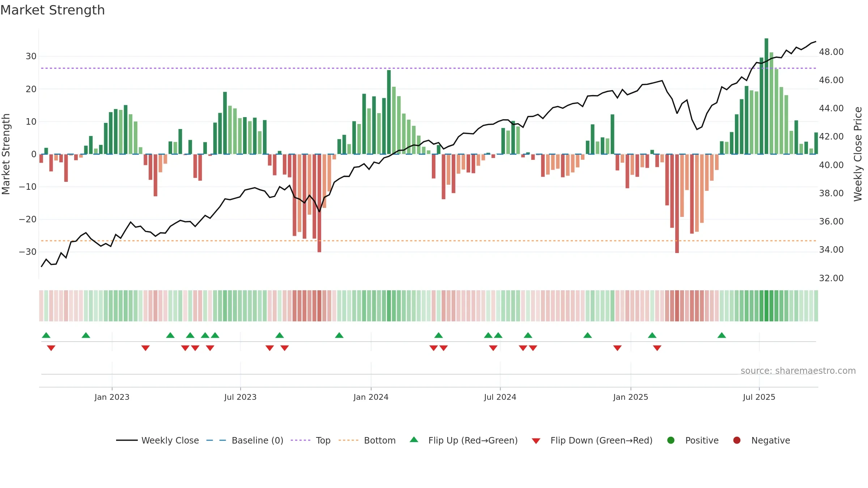868x488 pixels.
Task: Click the Jul 2025 axis label
Action: coord(759,397)
